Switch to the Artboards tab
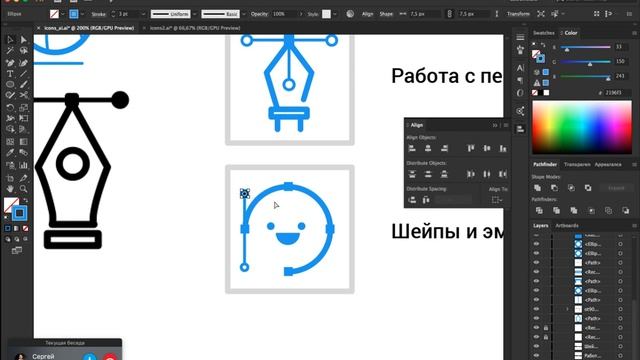Viewport: 640px width, 360px height. [567, 225]
